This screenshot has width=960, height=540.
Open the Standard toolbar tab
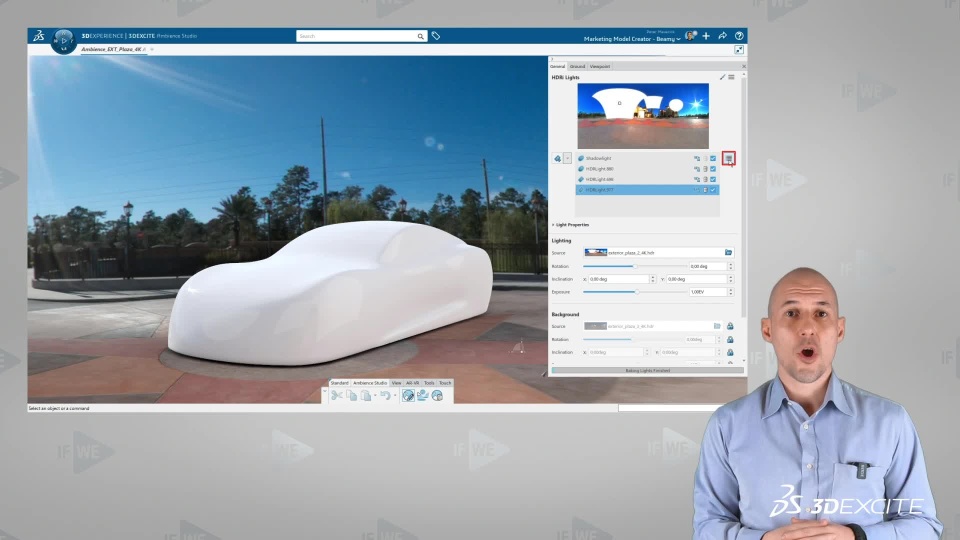pos(339,383)
